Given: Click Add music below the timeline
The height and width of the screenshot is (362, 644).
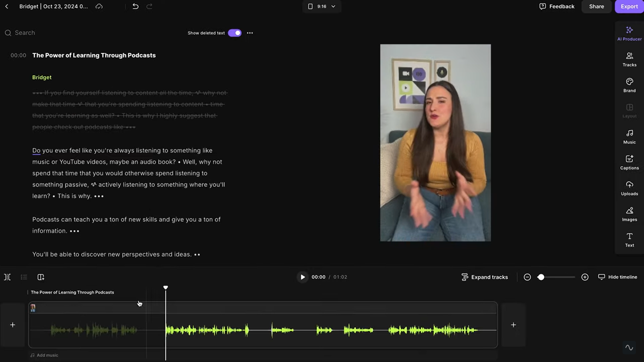Looking at the screenshot, I should coord(44,355).
